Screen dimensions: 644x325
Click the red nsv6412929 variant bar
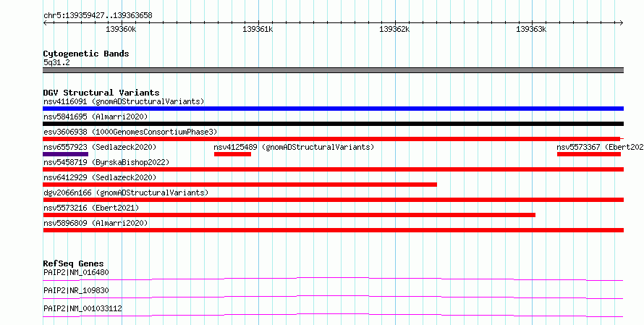click(x=240, y=185)
